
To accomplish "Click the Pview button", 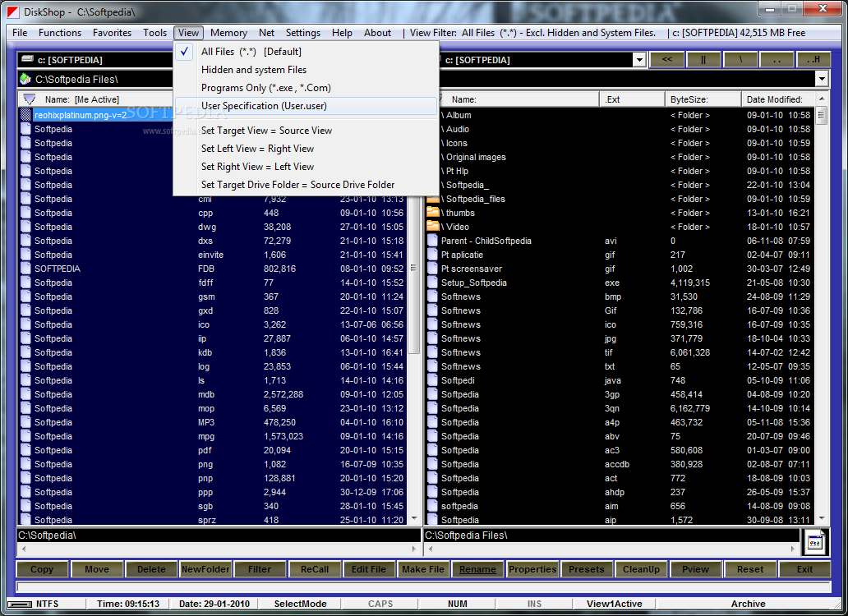I will [695, 569].
